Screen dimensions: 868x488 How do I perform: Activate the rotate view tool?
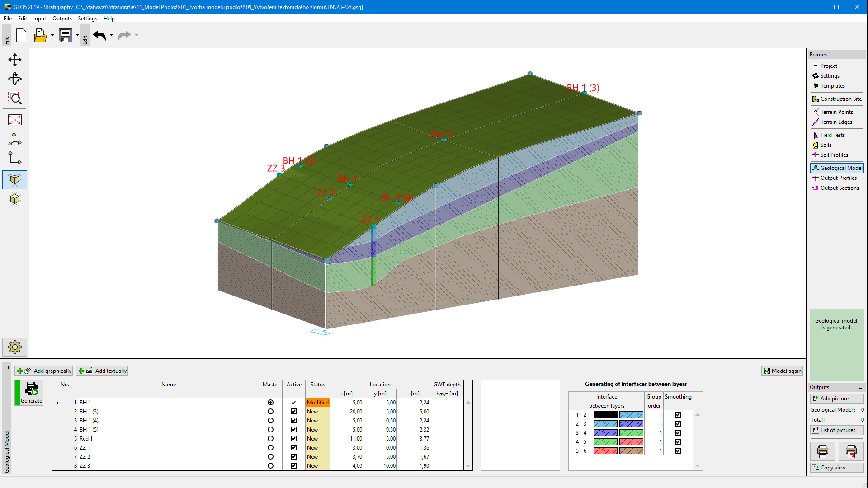14,79
